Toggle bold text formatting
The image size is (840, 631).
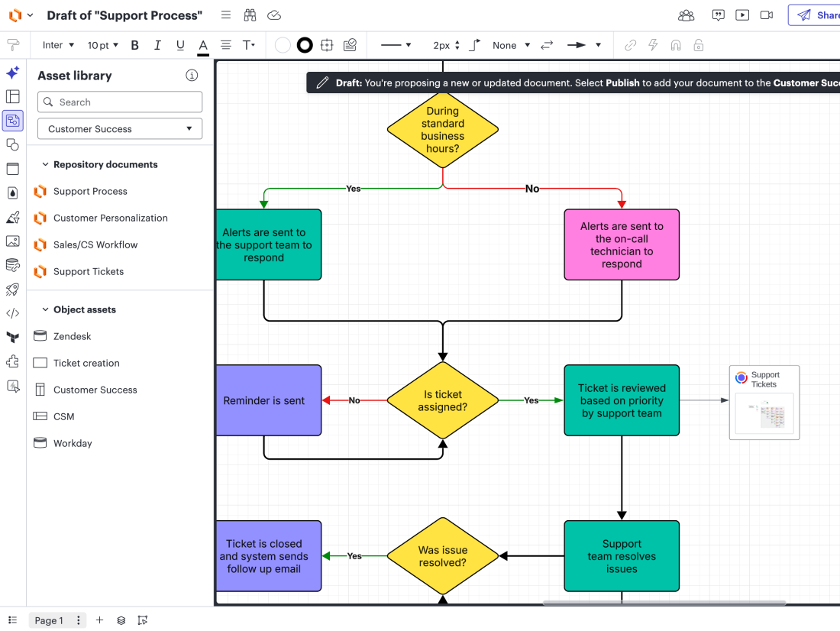[x=135, y=46]
